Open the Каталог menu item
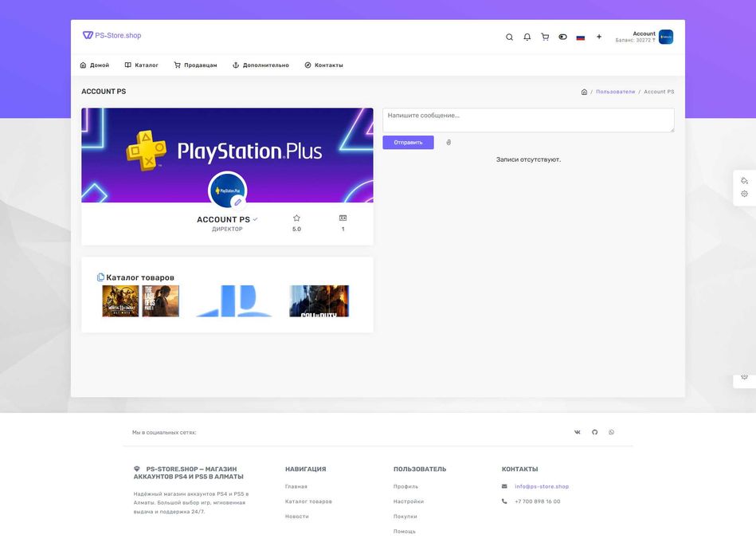 [x=141, y=65]
